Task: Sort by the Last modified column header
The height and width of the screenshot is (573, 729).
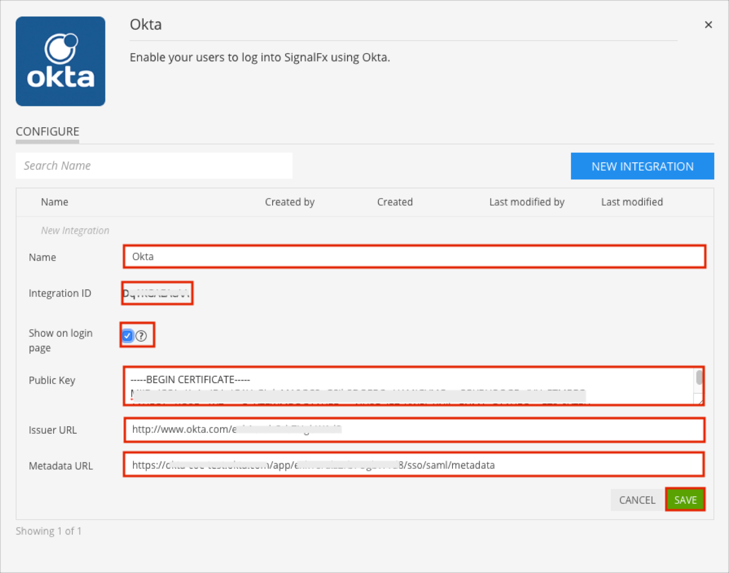Action: pyautogui.click(x=631, y=202)
